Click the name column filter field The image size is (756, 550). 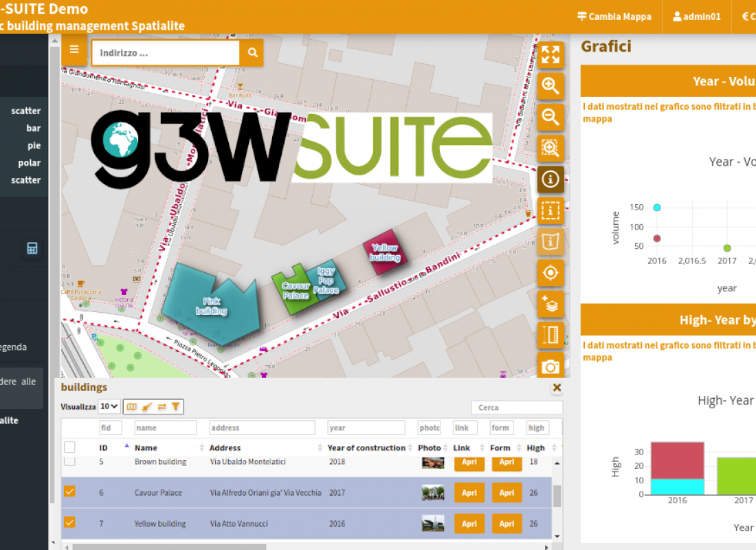point(166,428)
